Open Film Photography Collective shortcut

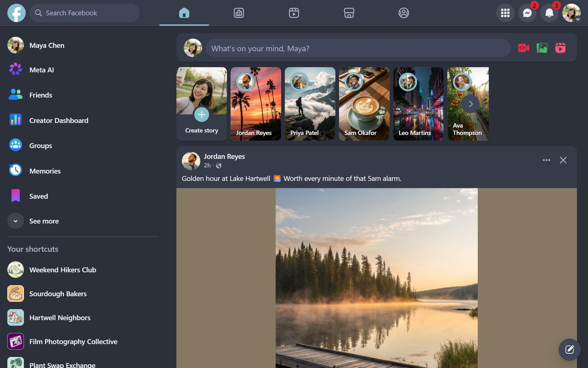(83, 342)
